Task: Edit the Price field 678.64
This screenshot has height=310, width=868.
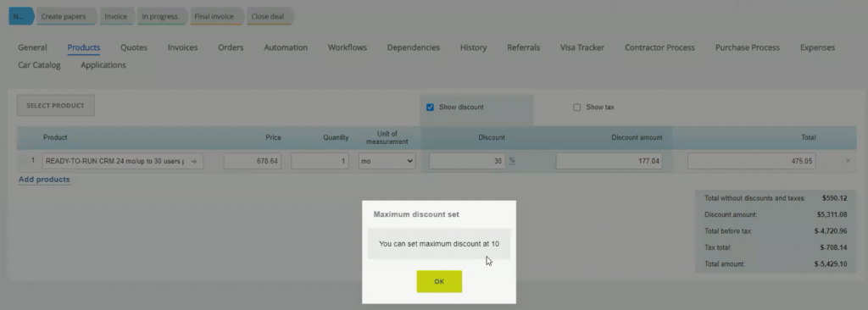Action: click(x=253, y=161)
